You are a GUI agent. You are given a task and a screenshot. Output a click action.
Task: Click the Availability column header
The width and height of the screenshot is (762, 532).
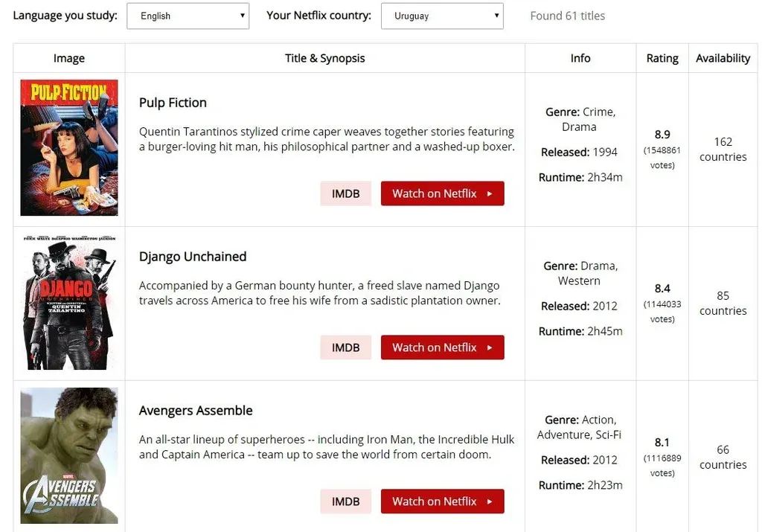723,58
